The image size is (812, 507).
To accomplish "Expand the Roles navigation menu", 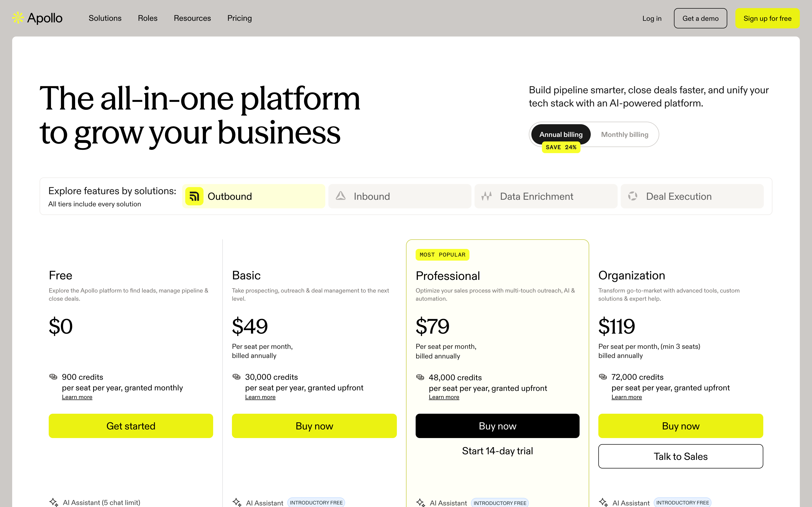I will 148,18.
